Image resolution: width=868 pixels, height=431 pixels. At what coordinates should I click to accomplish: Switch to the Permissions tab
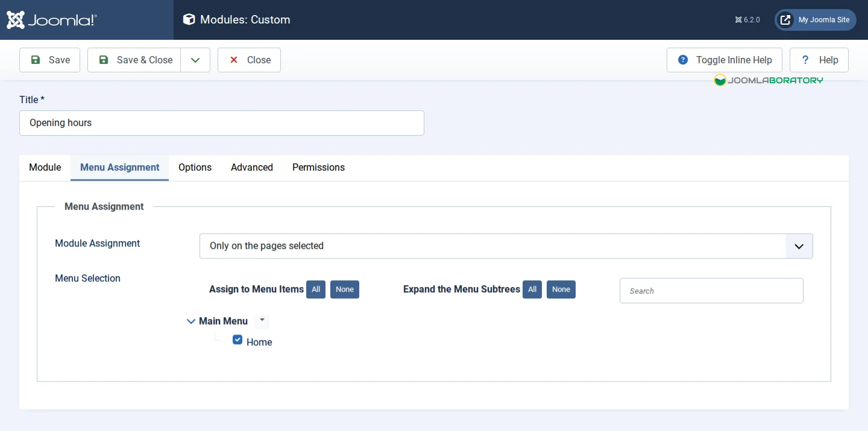(x=318, y=168)
